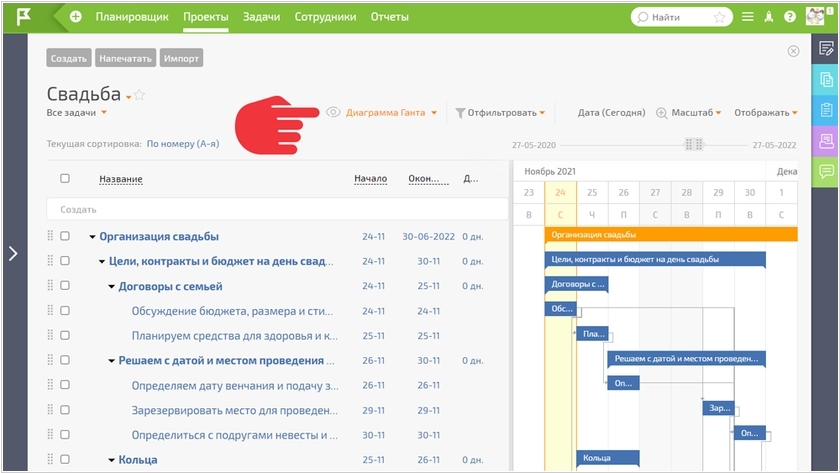
Task: Collapse the Договоры с семьей group
Action: [x=111, y=286]
